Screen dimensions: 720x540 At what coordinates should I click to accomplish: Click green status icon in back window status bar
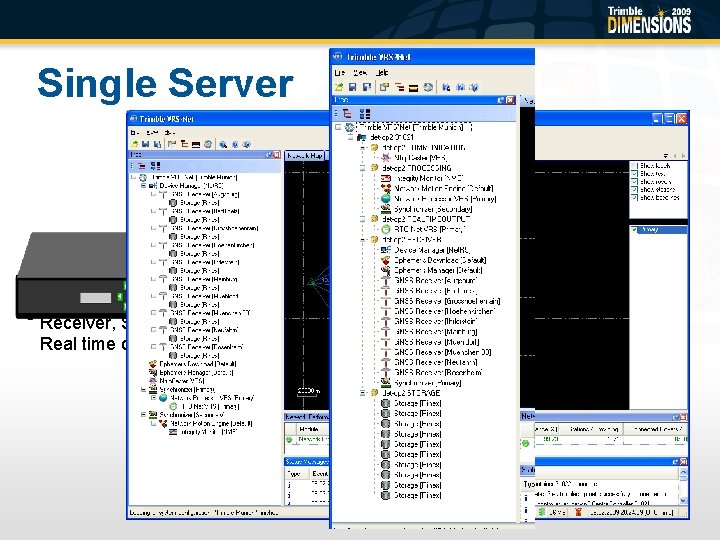pos(542,512)
